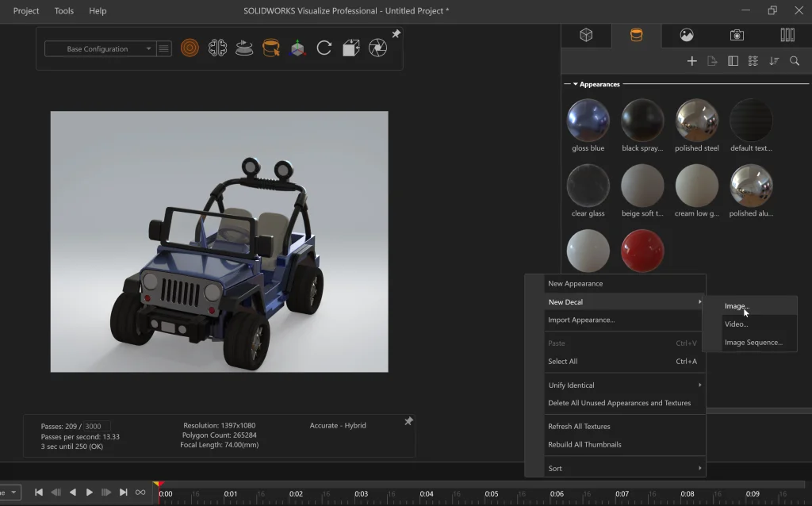
Task: Click the plus icon to add appearance
Action: 691,61
